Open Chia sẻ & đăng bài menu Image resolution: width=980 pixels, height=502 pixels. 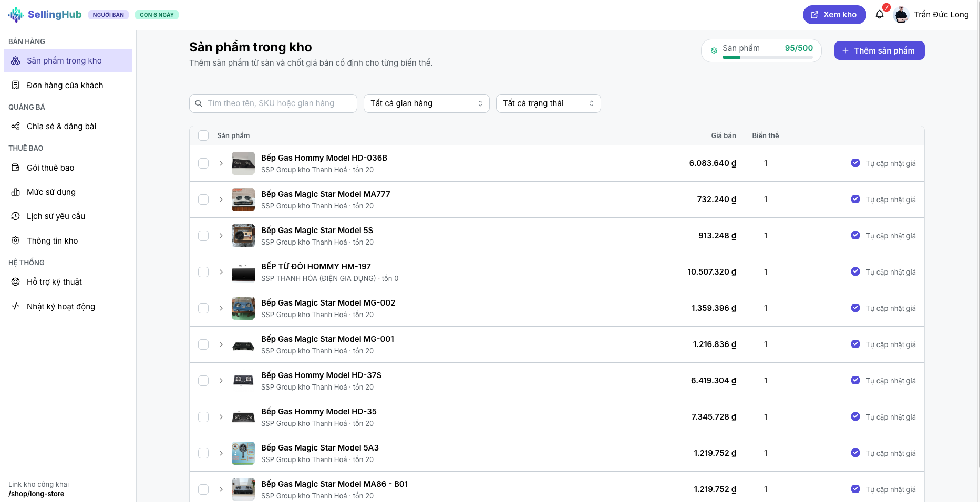click(68, 127)
